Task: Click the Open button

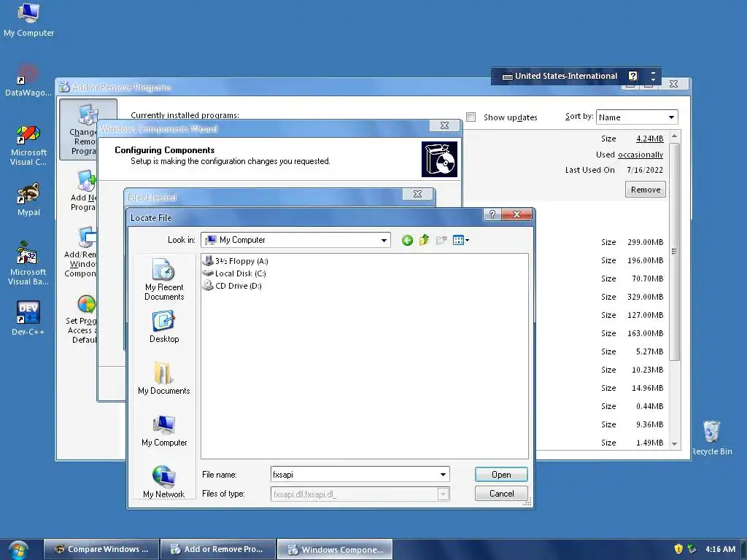Action: pyautogui.click(x=501, y=475)
